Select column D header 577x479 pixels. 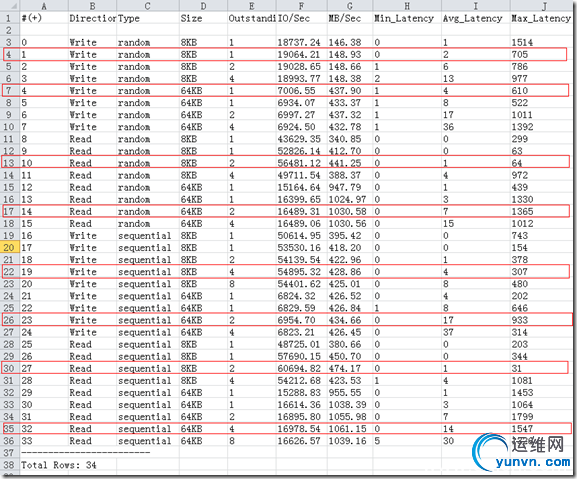tap(203, 6)
